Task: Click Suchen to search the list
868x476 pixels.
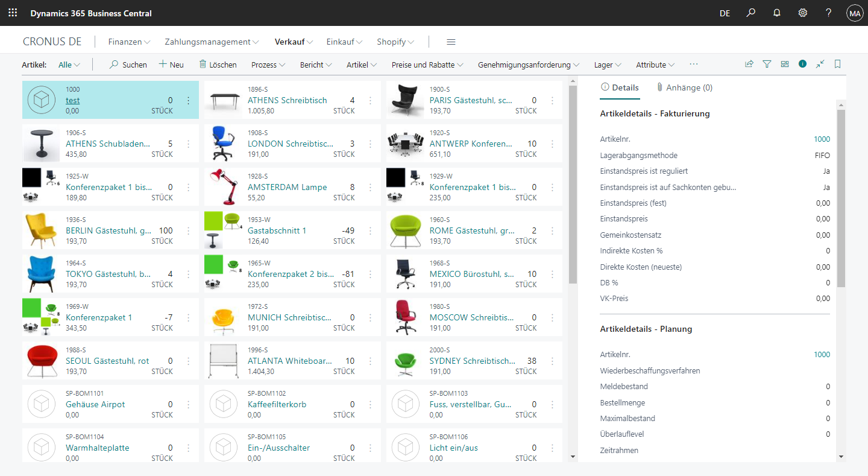Action: tap(128, 65)
